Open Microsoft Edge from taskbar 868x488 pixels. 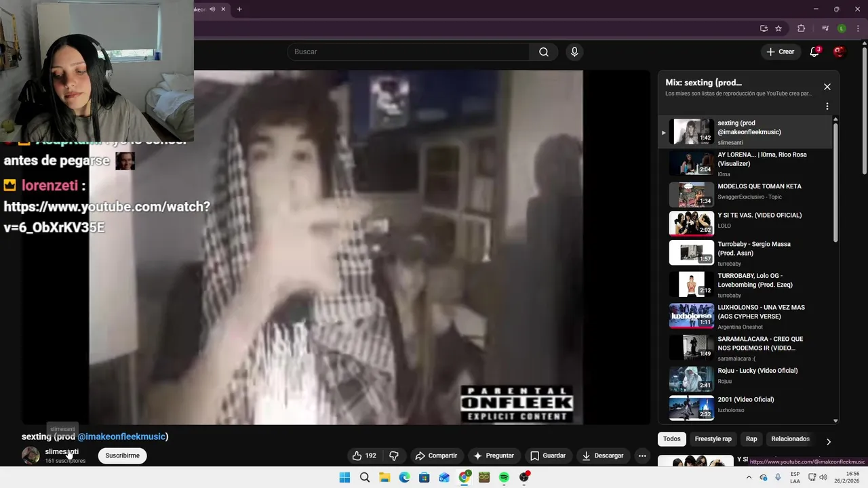click(405, 477)
